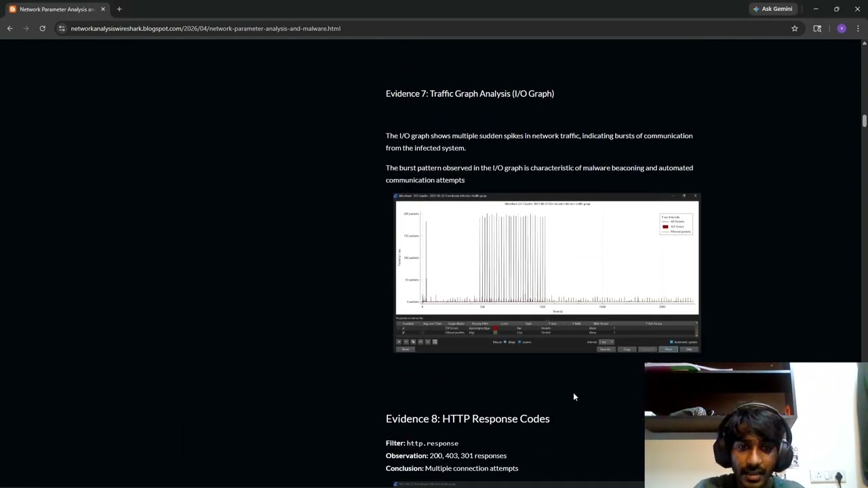Click paragraph starting 'The burst pattern observed'
The image size is (868, 488).
coord(539,174)
